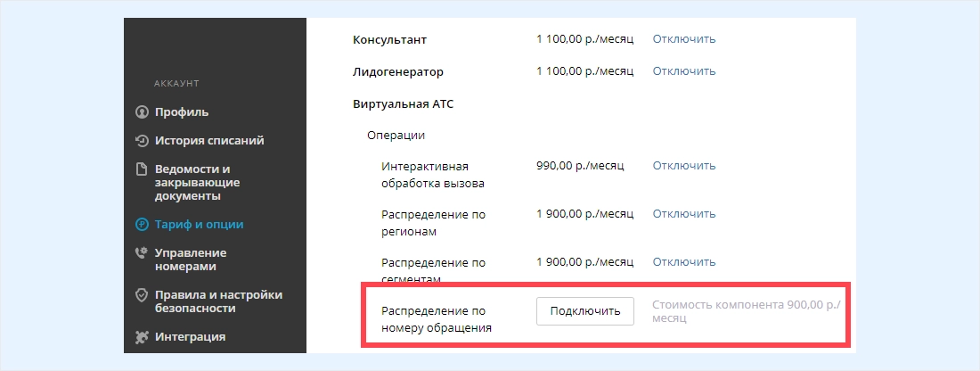Open История списаний section

tap(209, 141)
